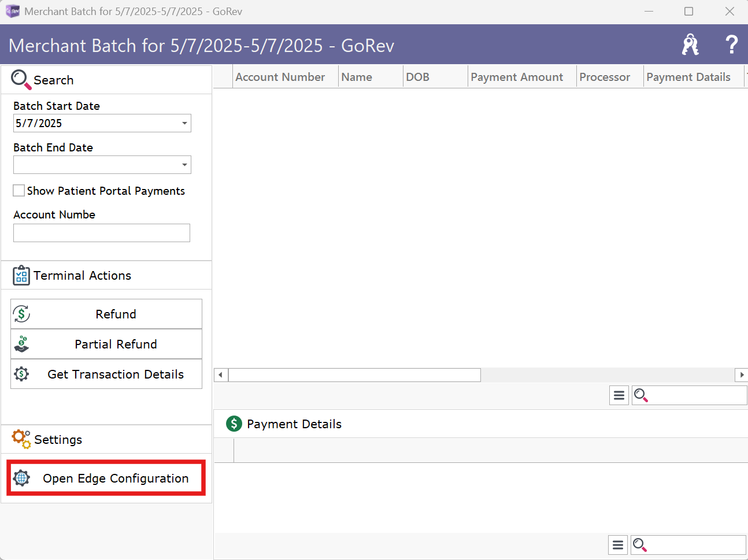Click the lower grid search magnifier icon
Screen dimensions: 748x560
pyautogui.click(x=640, y=545)
